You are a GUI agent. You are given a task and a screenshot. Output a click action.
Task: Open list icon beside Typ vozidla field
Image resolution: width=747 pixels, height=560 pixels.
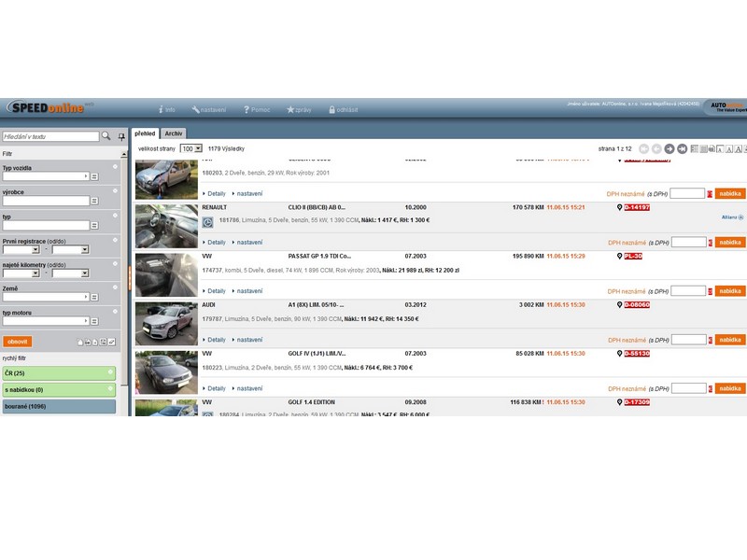(x=94, y=176)
